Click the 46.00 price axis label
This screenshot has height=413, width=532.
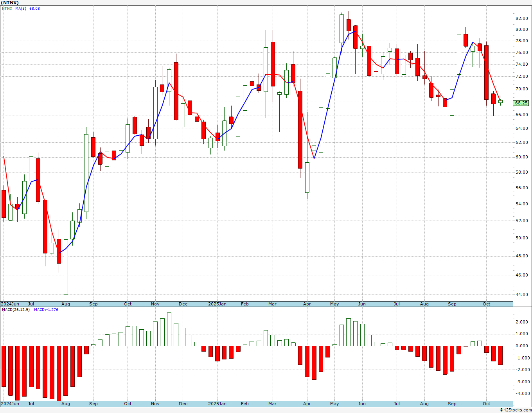tap(522, 275)
